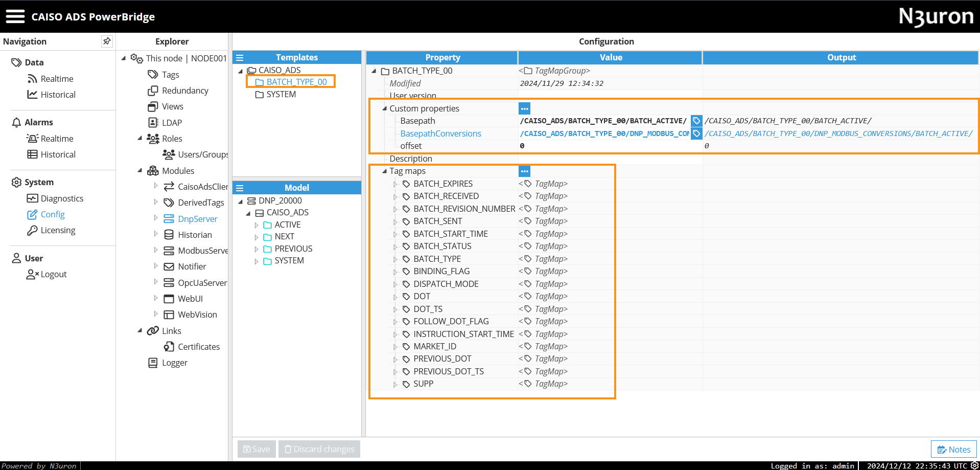Image resolution: width=980 pixels, height=470 pixels.
Task: Click the Property column header
Action: click(x=442, y=57)
